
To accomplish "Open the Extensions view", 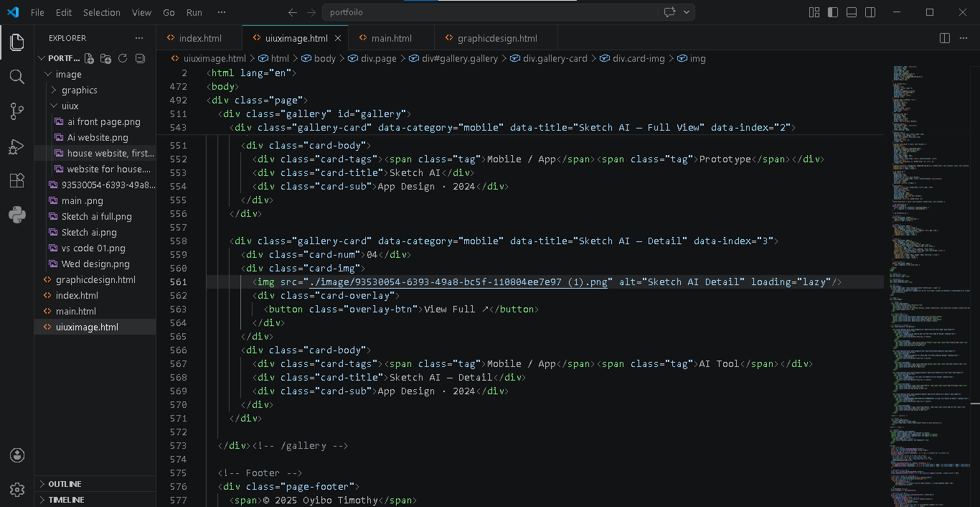I will 17,180.
